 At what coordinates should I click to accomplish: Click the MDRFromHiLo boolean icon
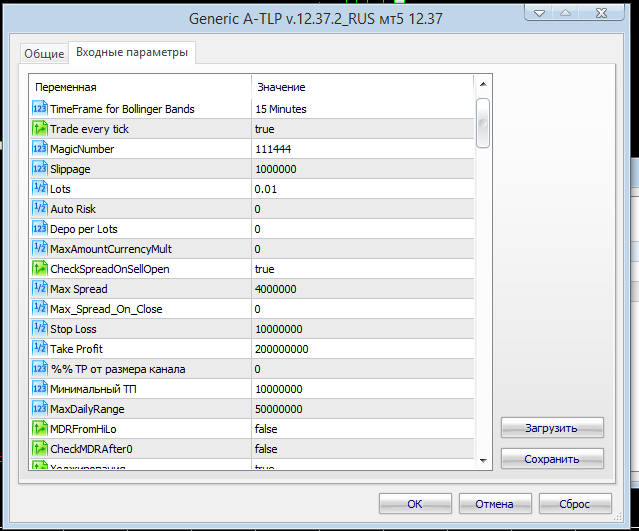[x=40, y=428]
